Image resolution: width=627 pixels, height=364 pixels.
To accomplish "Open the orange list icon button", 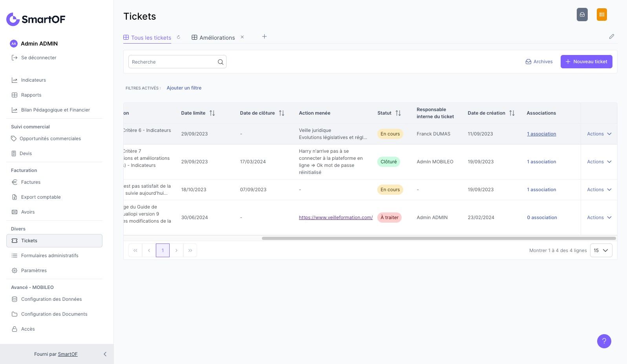I will [602, 15].
